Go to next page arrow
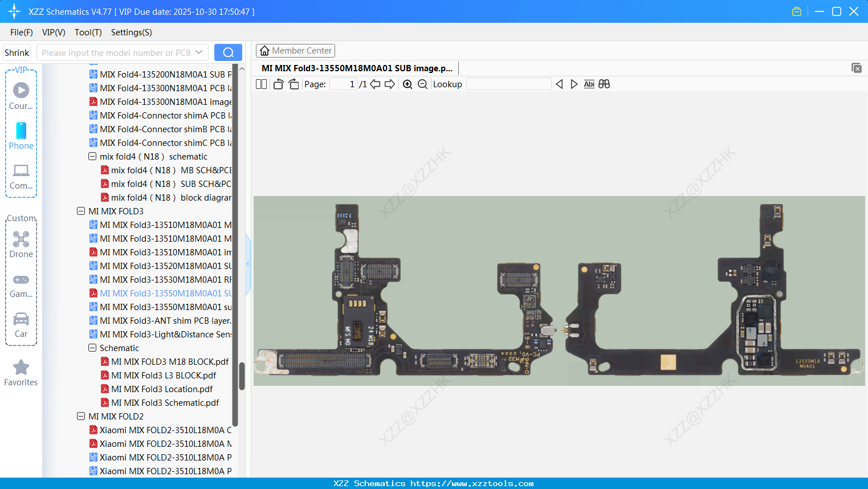Image resolution: width=868 pixels, height=489 pixels. coord(390,84)
